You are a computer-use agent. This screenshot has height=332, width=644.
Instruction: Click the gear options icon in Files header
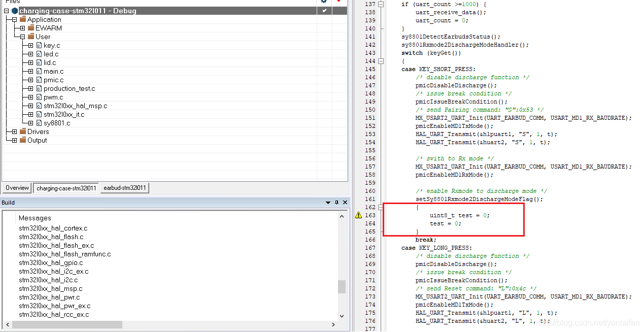324,3
